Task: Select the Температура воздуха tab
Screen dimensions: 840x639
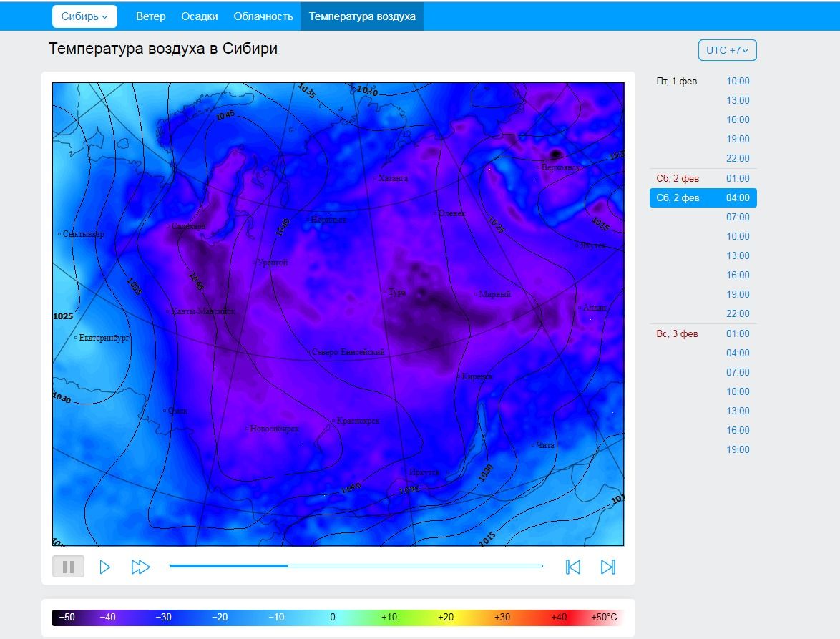Action: (362, 16)
